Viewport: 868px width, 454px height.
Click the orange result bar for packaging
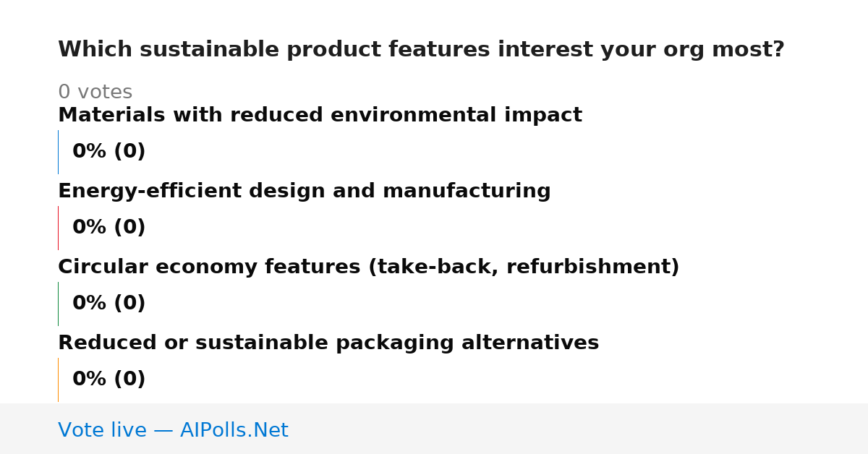(x=58, y=380)
